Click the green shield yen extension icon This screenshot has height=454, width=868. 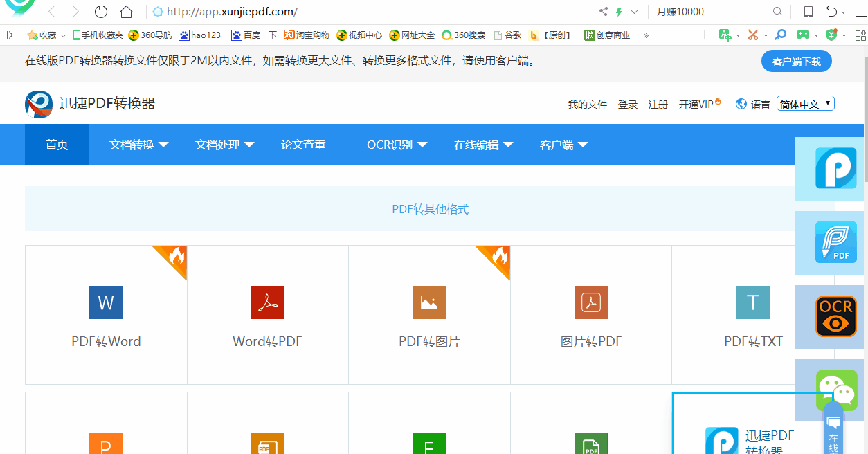pos(831,35)
